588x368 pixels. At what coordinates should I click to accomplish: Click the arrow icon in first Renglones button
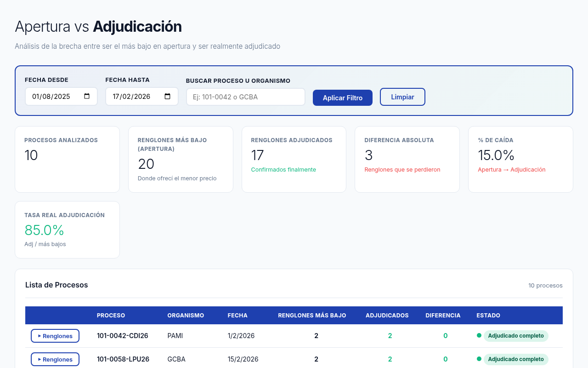(x=39, y=336)
